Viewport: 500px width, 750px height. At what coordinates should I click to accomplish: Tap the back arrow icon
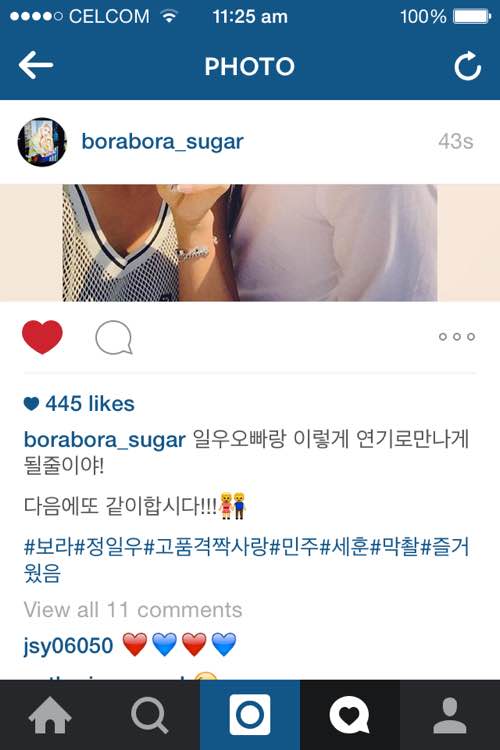point(36,65)
